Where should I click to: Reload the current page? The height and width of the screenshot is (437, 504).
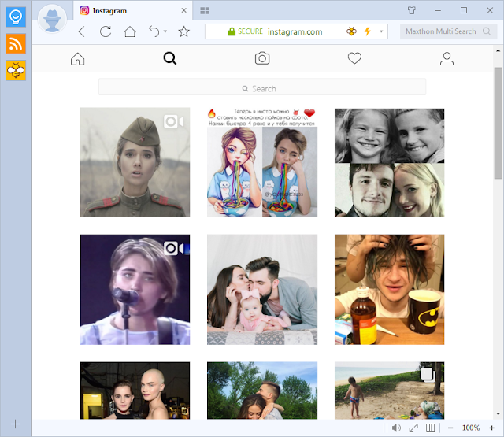point(106,31)
